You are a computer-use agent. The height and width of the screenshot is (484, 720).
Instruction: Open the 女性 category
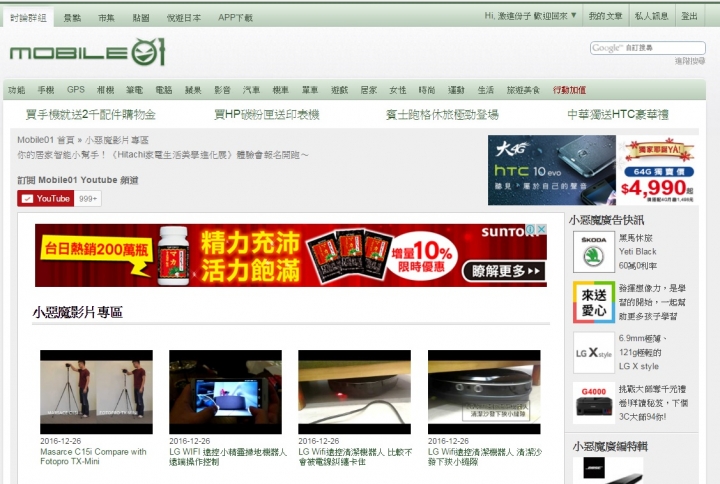398,90
